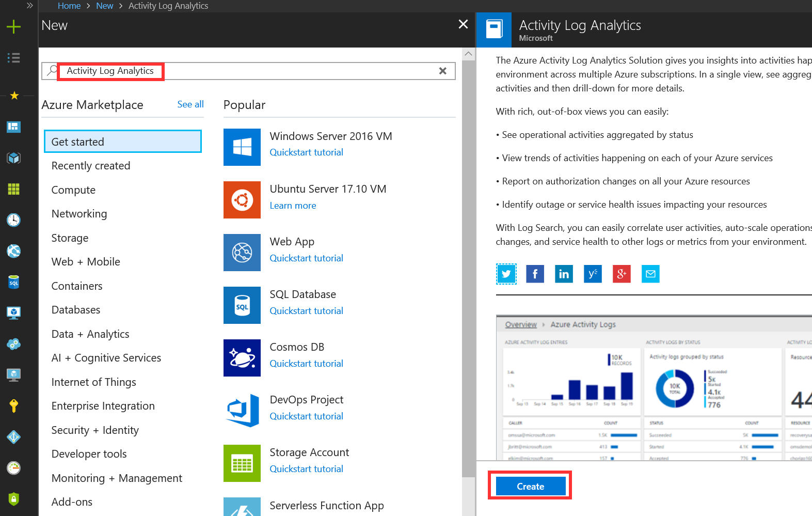This screenshot has width=812, height=516.
Task: Open Windows Server Quickstart tutorial link
Action: [x=307, y=152]
